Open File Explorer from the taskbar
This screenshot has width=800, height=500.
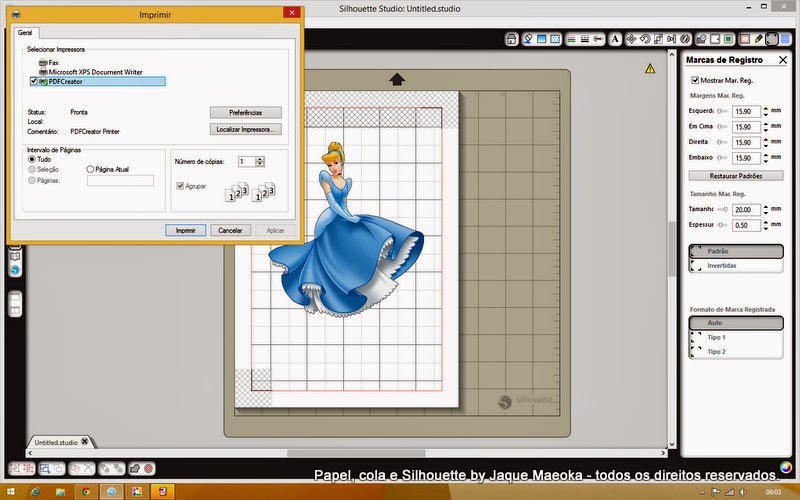[x=60, y=492]
